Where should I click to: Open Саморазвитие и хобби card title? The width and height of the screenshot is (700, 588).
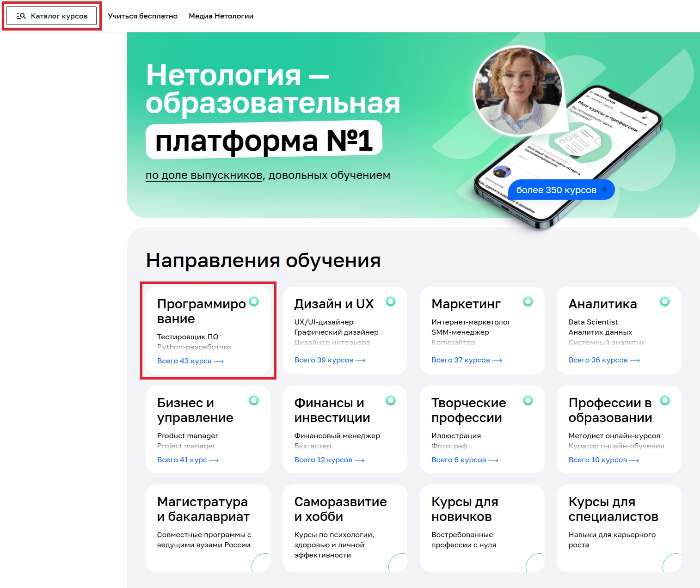coord(340,509)
